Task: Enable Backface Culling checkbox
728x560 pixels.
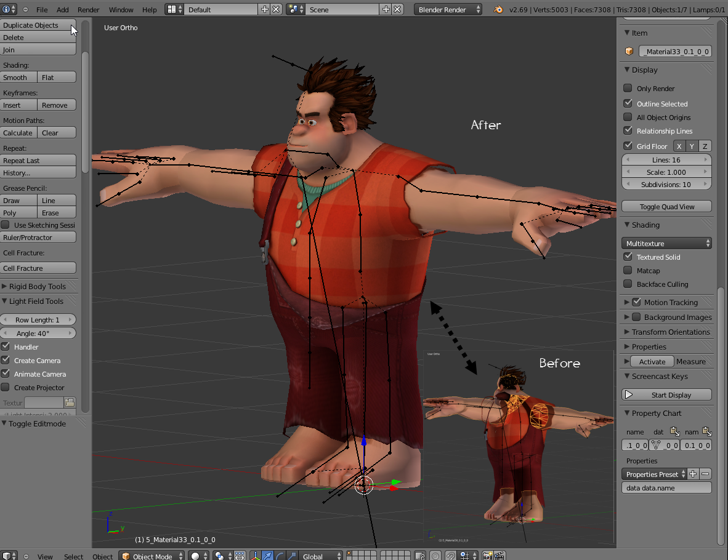Action: (628, 284)
